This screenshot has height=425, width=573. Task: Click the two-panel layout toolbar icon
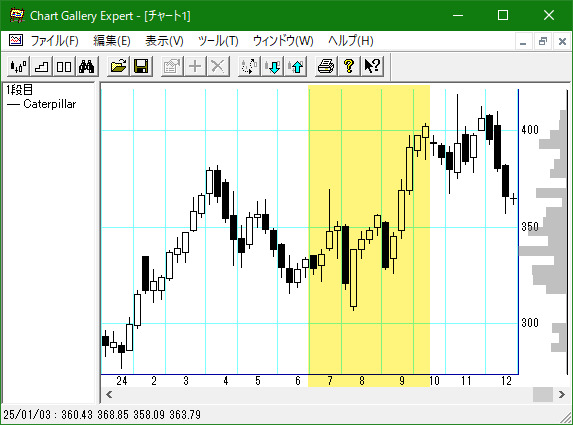(x=64, y=67)
